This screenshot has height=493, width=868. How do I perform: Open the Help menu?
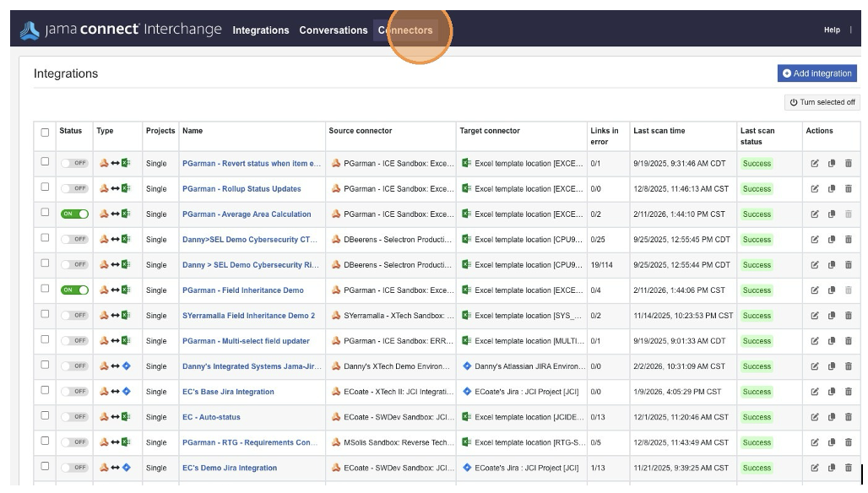click(832, 30)
